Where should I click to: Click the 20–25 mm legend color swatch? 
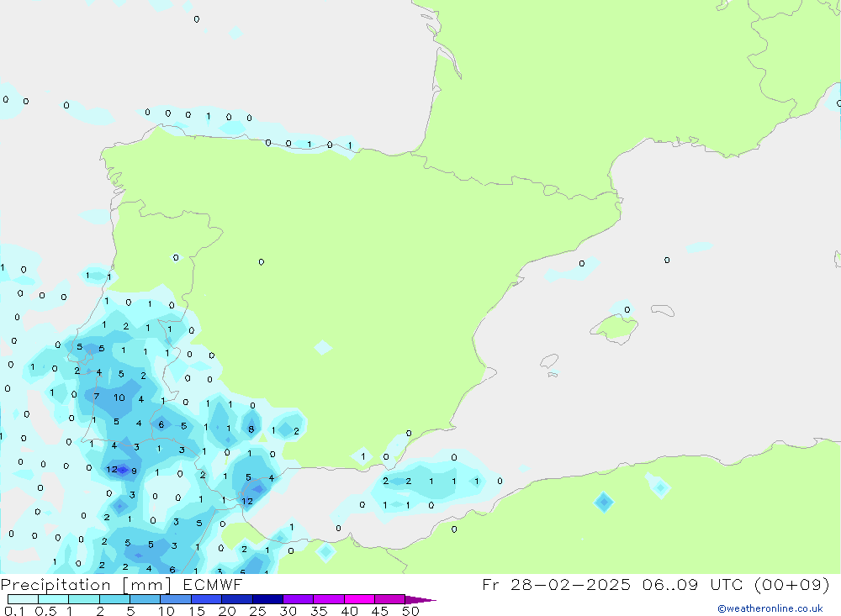(x=236, y=599)
